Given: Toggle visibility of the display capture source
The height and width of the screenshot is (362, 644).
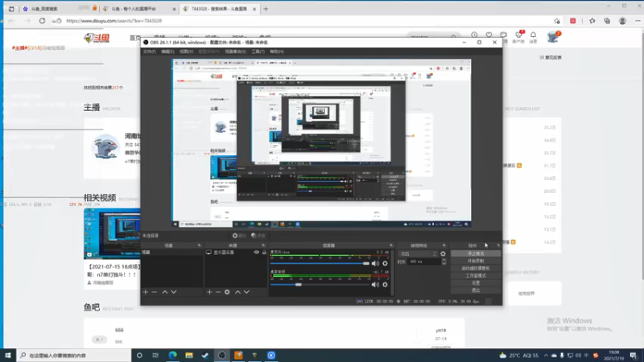Looking at the screenshot, I should tap(256, 253).
